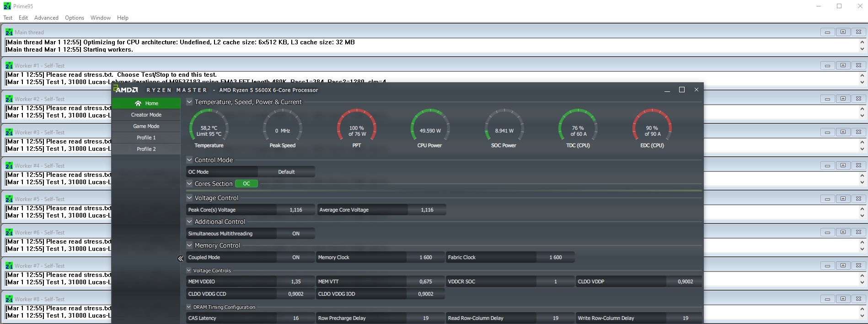The width and height of the screenshot is (868, 324).
Task: Open the Advanced menu in Prime95
Action: pos(46,18)
